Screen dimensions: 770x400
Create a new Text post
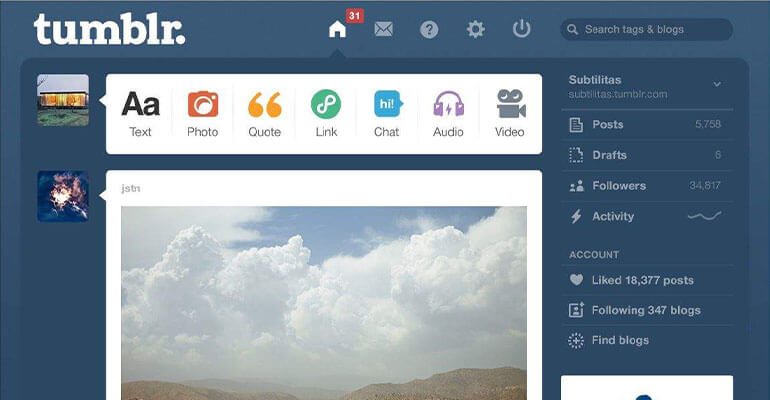[140, 113]
